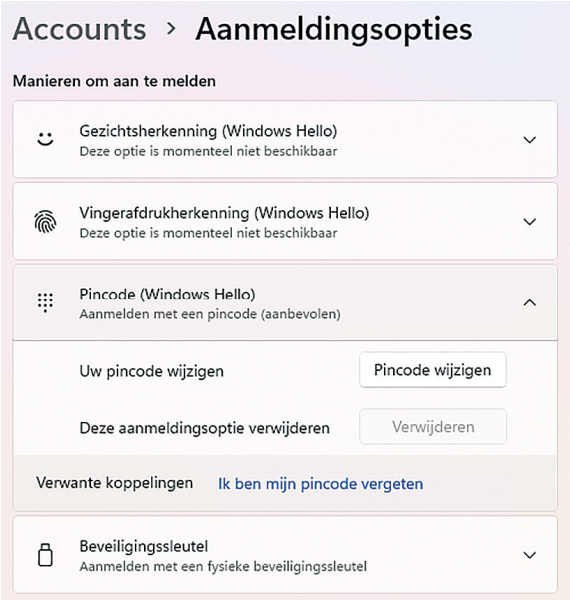Click the Aanmeldingsopties page title

click(334, 29)
